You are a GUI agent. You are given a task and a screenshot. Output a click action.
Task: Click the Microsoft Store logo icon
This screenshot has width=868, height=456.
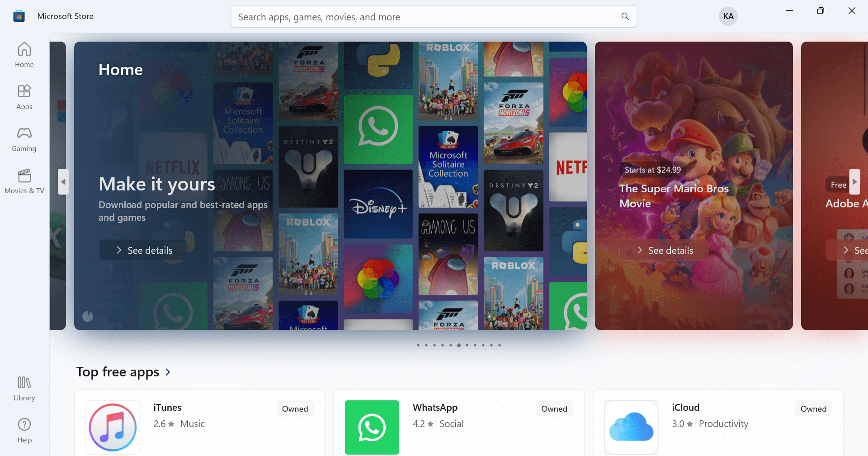pyautogui.click(x=19, y=16)
